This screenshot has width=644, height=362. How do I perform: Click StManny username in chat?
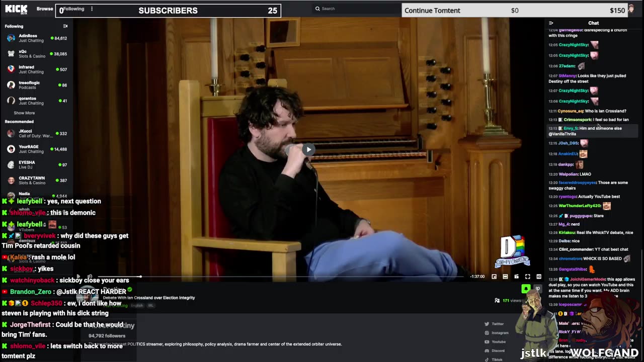coord(567,76)
